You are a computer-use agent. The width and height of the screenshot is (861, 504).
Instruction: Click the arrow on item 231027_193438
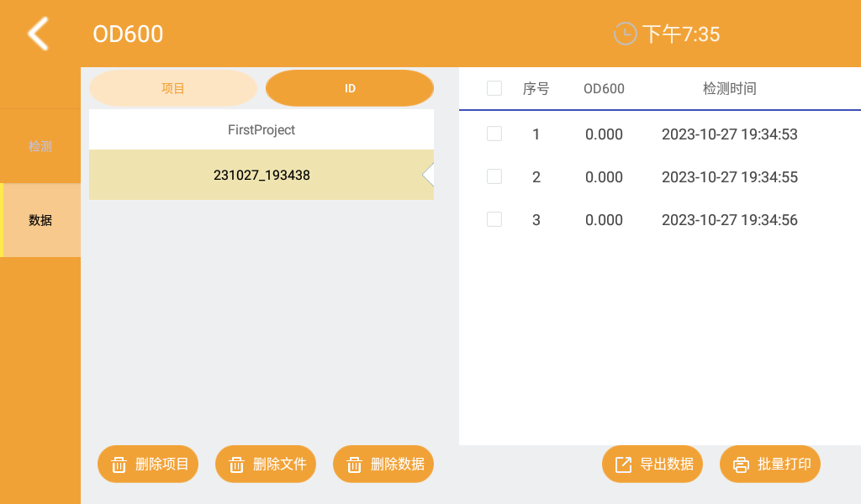429,176
